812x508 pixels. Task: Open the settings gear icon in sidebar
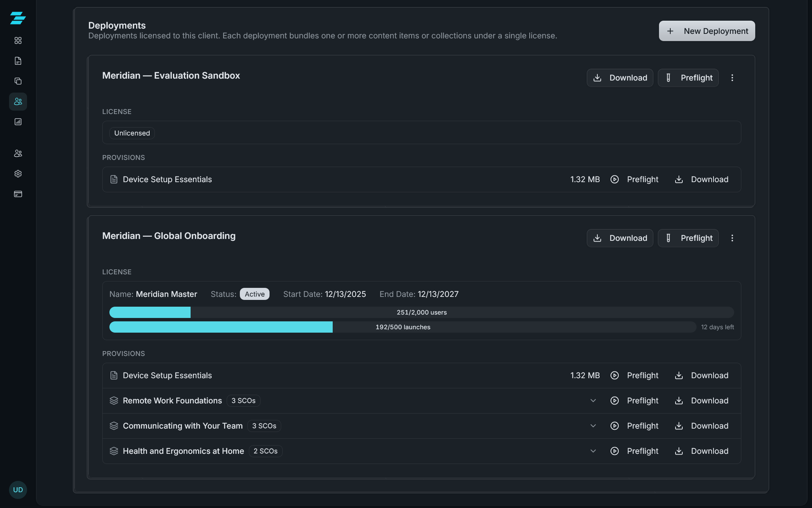coord(18,174)
